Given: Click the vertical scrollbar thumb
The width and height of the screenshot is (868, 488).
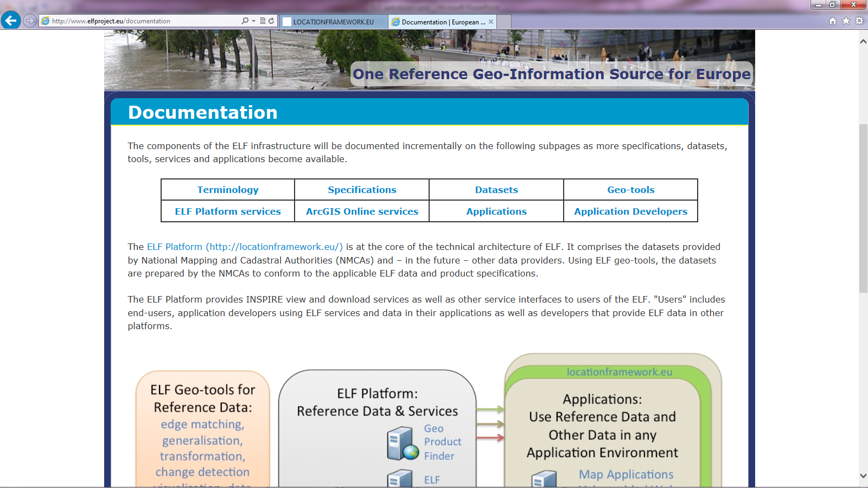Looking at the screenshot, I should tap(863, 209).
